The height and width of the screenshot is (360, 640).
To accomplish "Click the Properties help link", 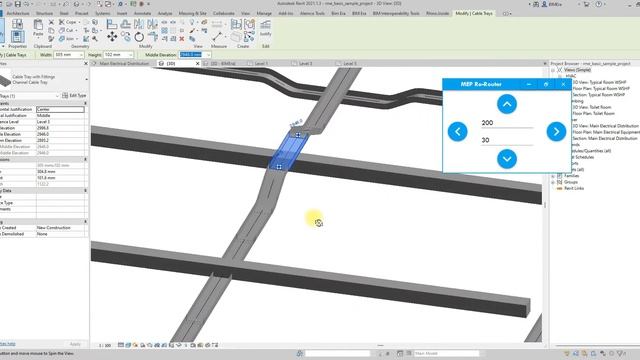I will coord(7,344).
